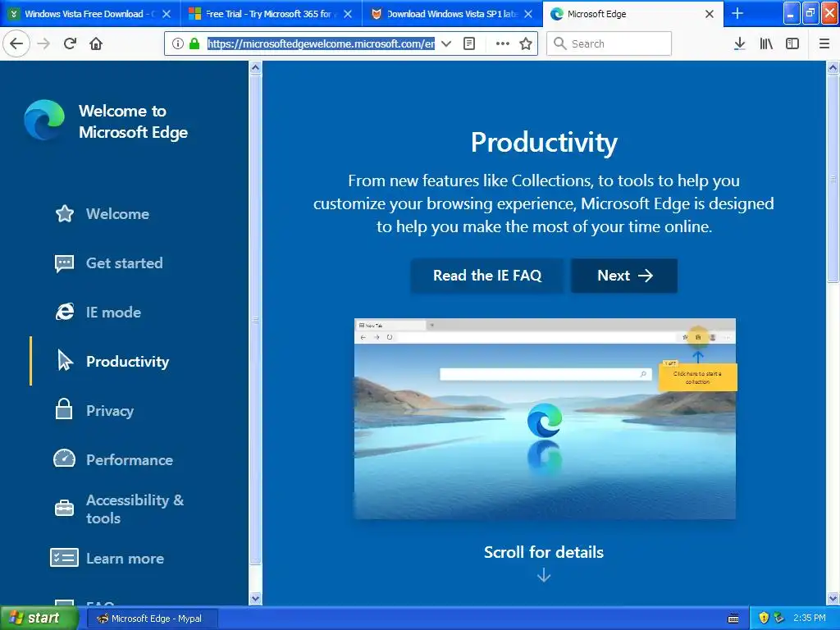
Task: Open the library bookmarks icon
Action: tap(766, 43)
